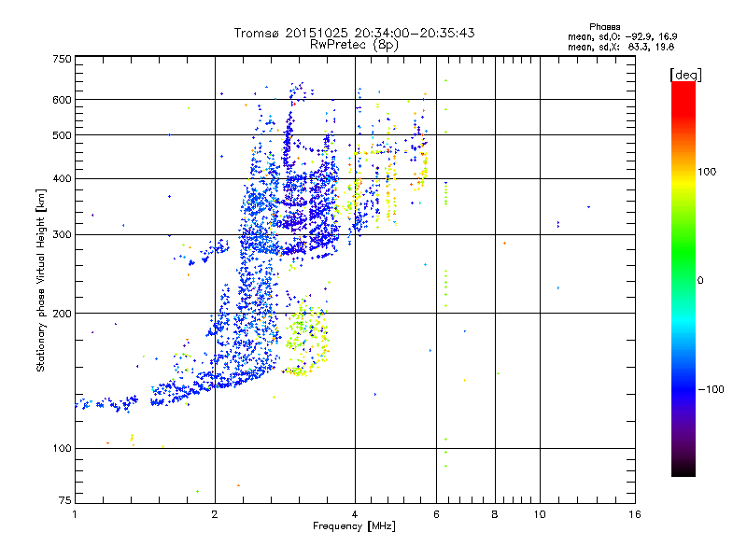
Task: Click the x-axis tick label '8'
Action: tap(495, 514)
